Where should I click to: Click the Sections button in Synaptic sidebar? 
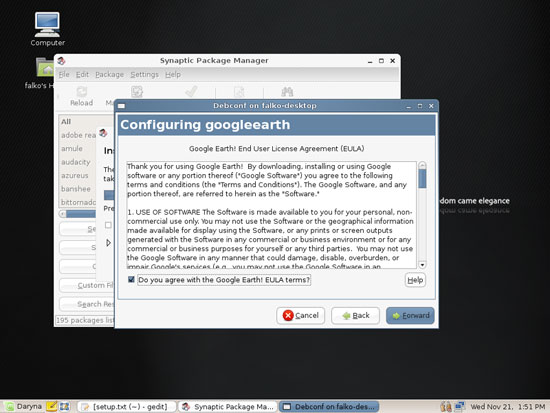(x=78, y=229)
